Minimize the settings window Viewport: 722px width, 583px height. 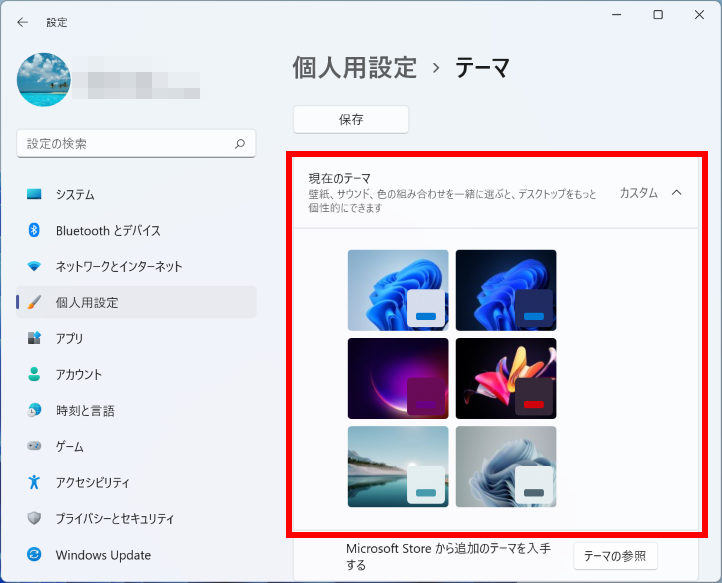pyautogui.click(x=617, y=15)
